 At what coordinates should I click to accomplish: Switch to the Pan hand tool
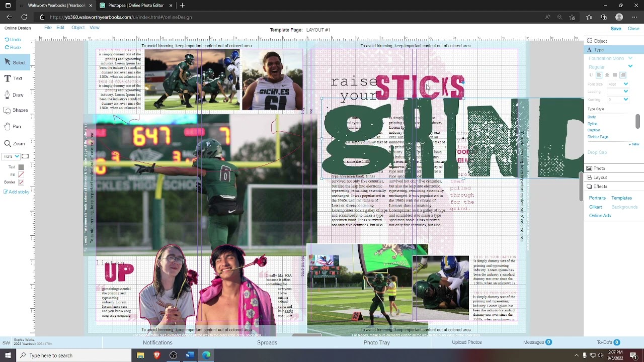click(x=13, y=127)
